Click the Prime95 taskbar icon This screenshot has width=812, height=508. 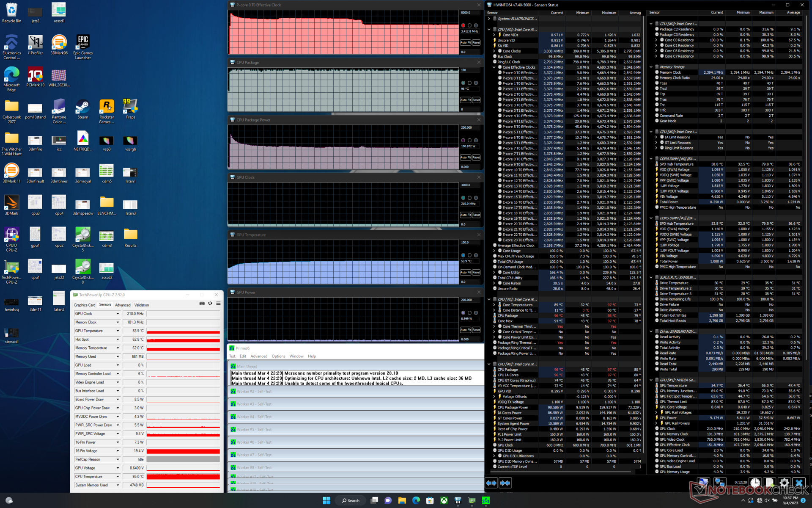(x=486, y=500)
